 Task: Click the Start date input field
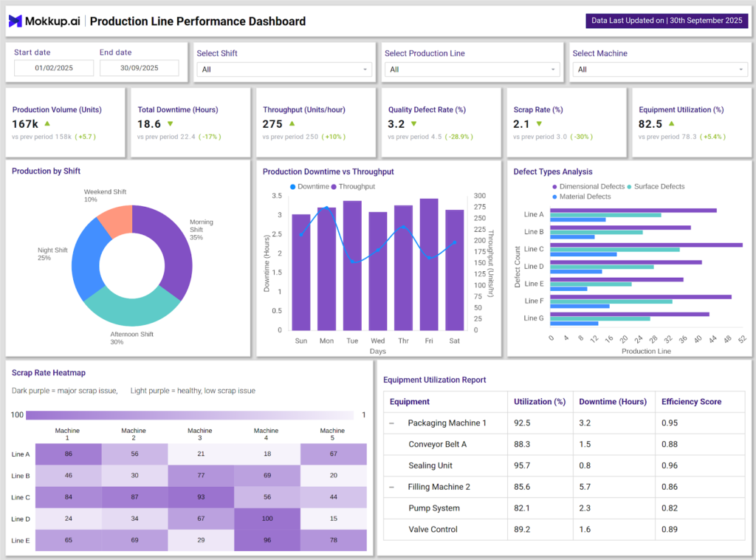tap(54, 68)
